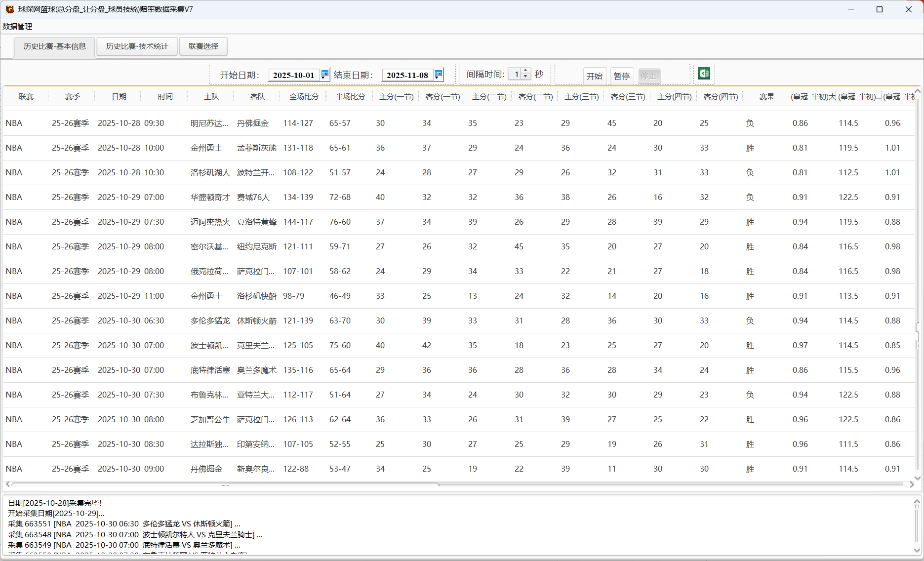This screenshot has width=924, height=561.
Task: Click the start date field 2025-10-01
Action: [294, 75]
